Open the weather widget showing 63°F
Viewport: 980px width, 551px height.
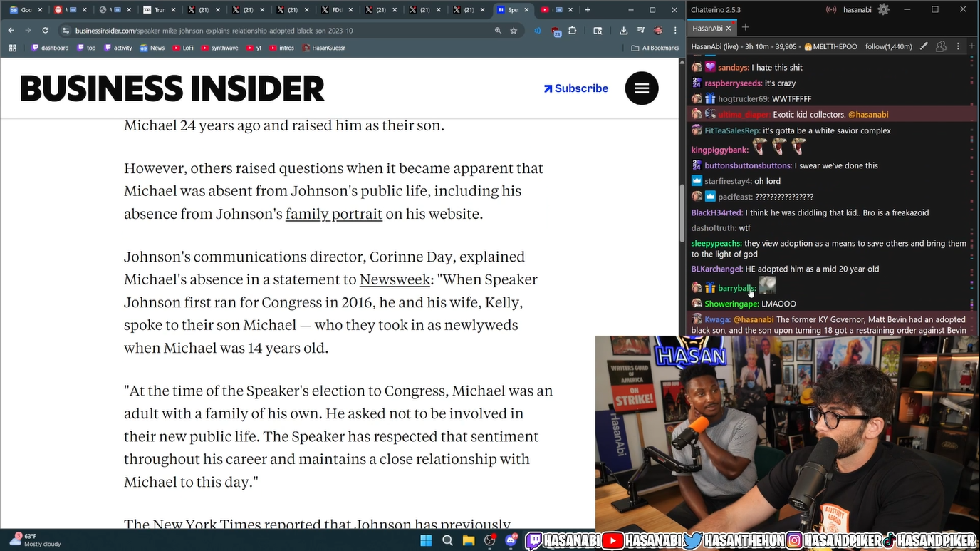pyautogui.click(x=36, y=540)
